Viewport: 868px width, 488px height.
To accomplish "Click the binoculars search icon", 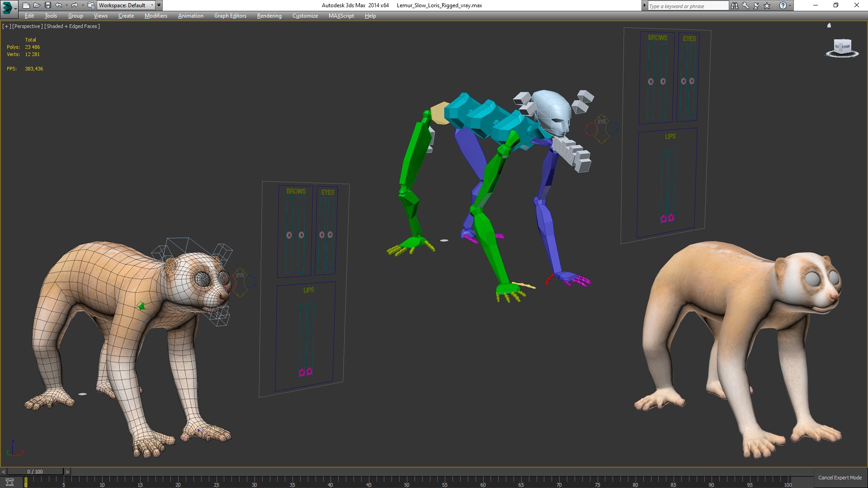I will [734, 5].
